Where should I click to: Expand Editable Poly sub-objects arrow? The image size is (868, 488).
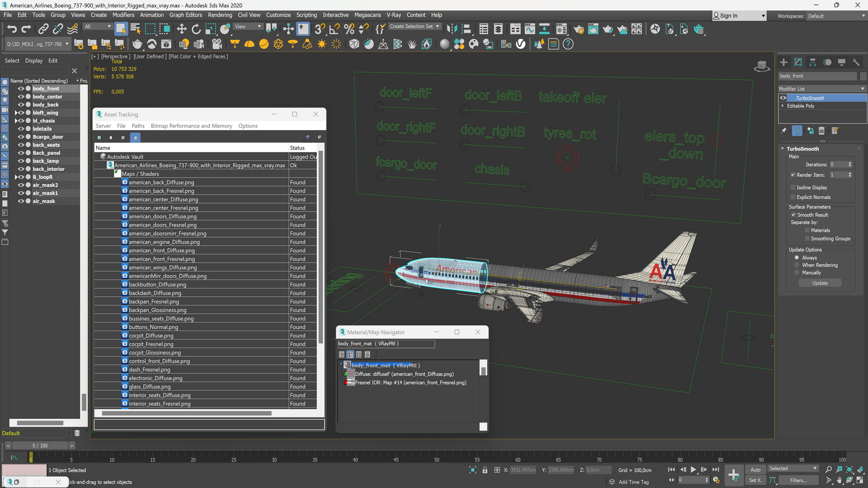[783, 106]
